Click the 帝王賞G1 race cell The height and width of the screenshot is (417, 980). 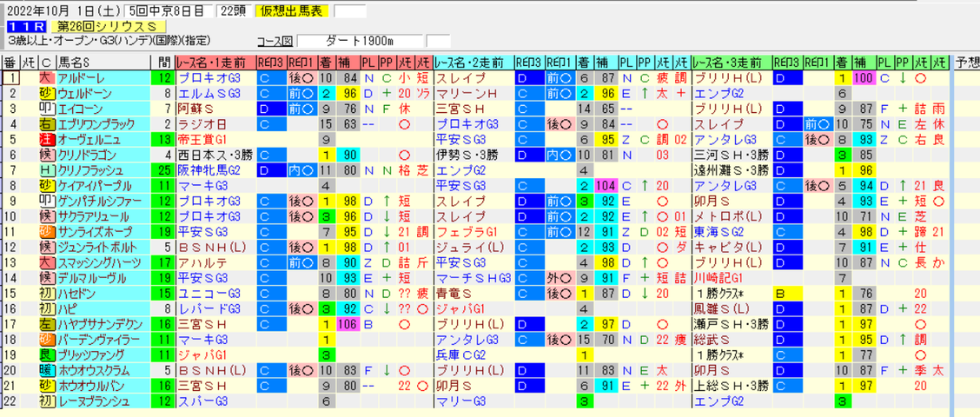click(215, 139)
